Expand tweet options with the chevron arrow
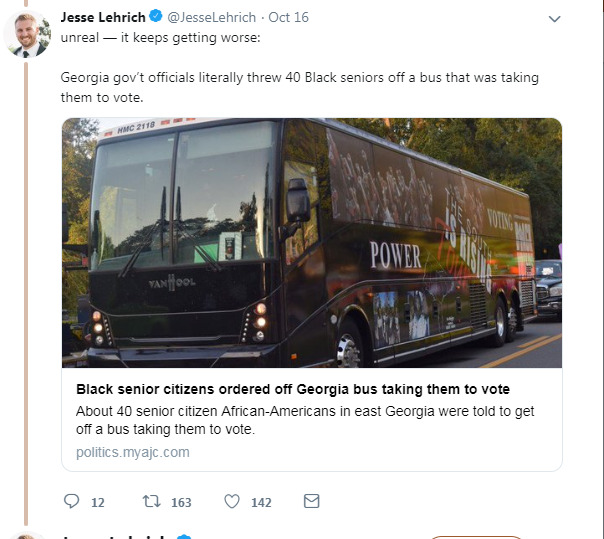 click(554, 18)
